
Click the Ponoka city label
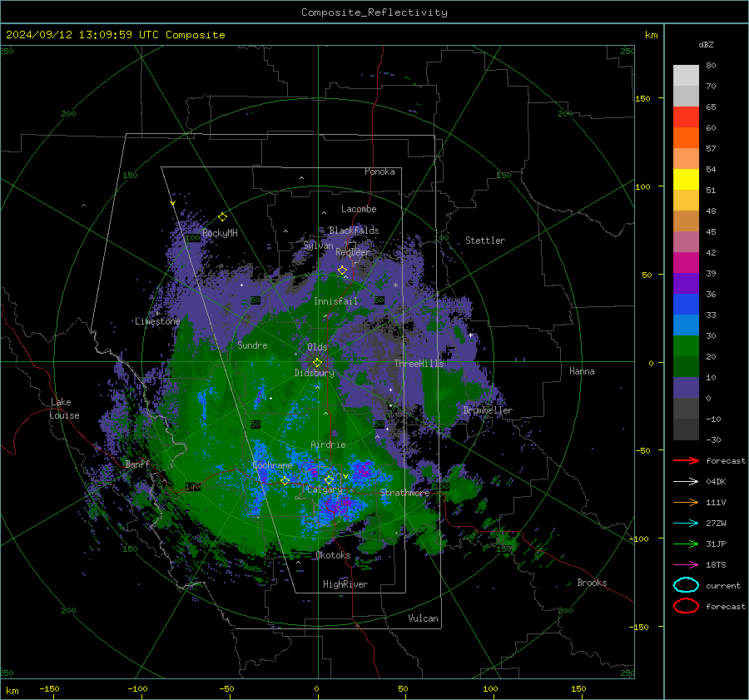pyautogui.click(x=379, y=171)
